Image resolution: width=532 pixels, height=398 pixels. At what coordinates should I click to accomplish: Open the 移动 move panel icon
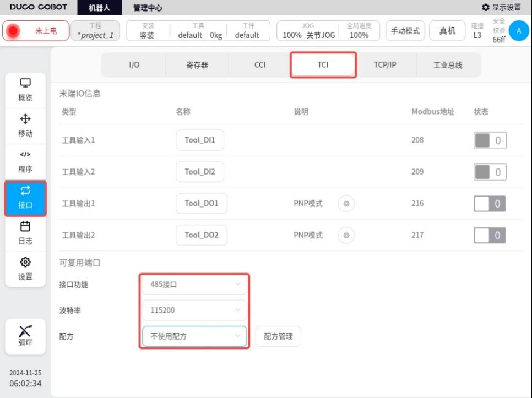pos(25,126)
